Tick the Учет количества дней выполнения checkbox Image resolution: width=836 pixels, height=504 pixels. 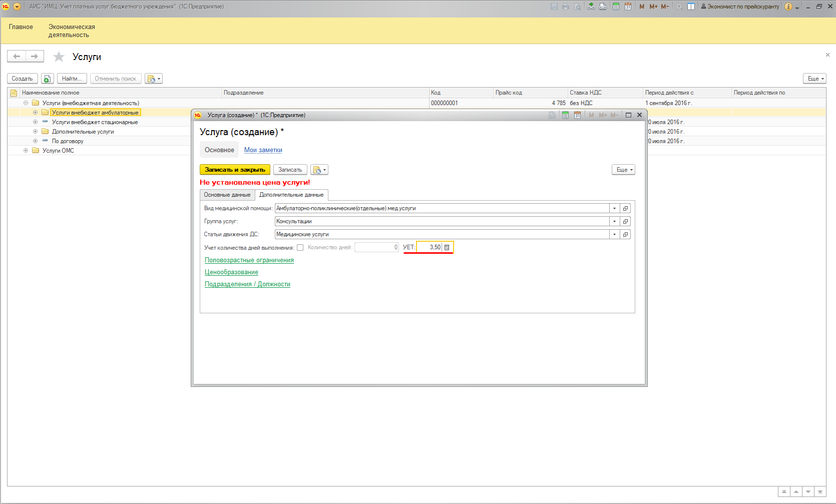tap(300, 247)
